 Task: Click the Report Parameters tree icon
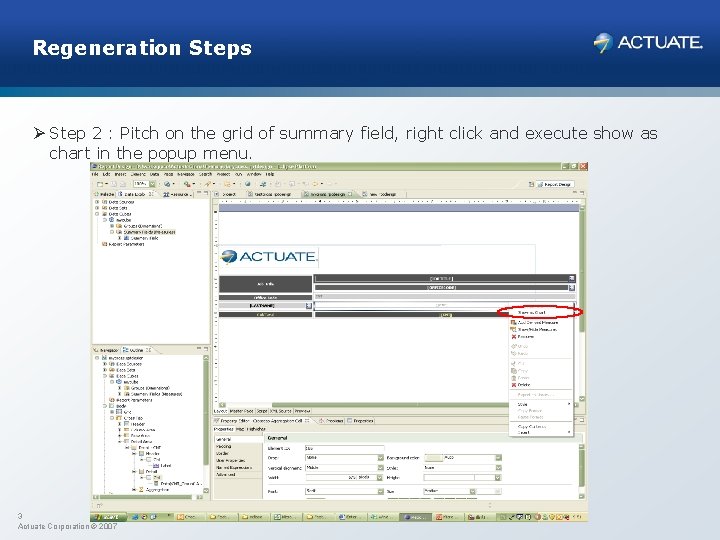pyautogui.click(x=104, y=244)
